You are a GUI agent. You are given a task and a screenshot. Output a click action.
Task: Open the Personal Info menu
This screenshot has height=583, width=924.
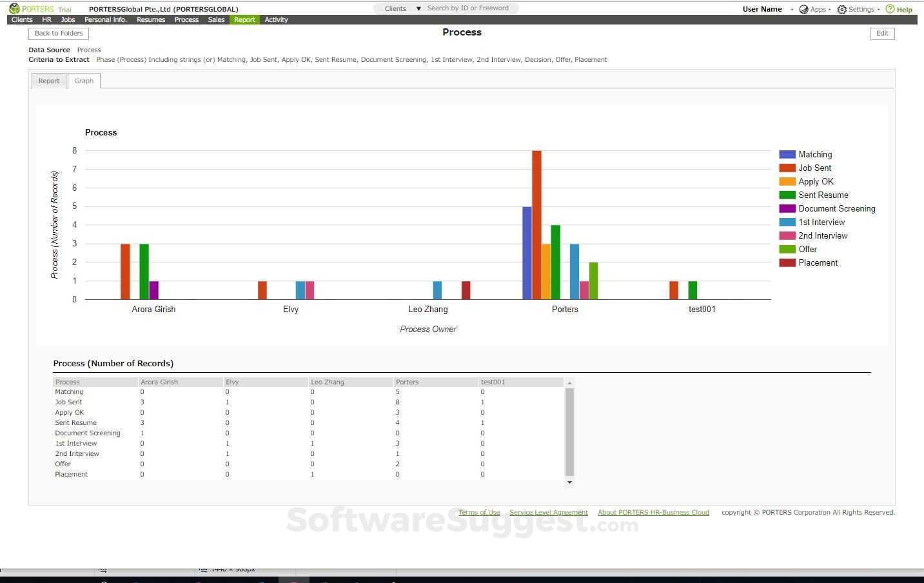coord(105,19)
